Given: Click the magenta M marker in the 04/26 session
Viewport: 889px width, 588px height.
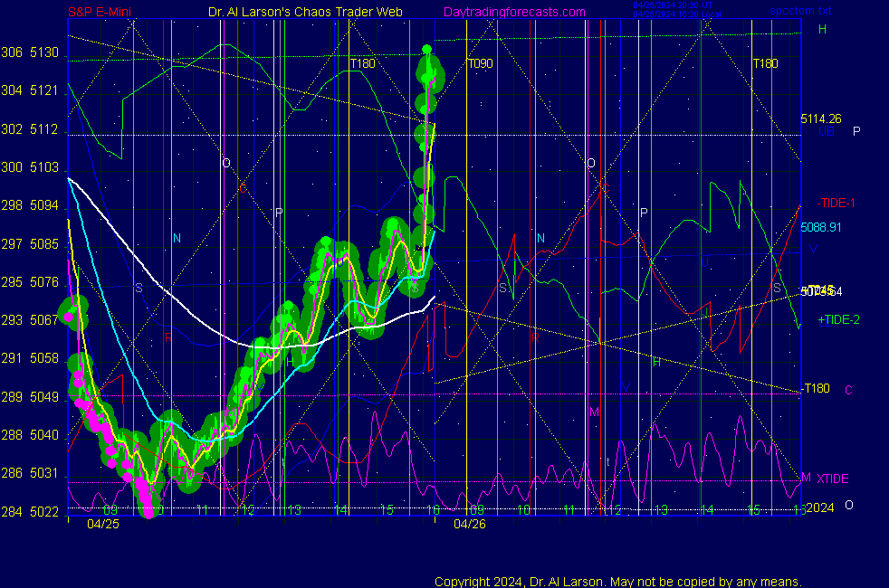Looking at the screenshot, I should [x=594, y=412].
